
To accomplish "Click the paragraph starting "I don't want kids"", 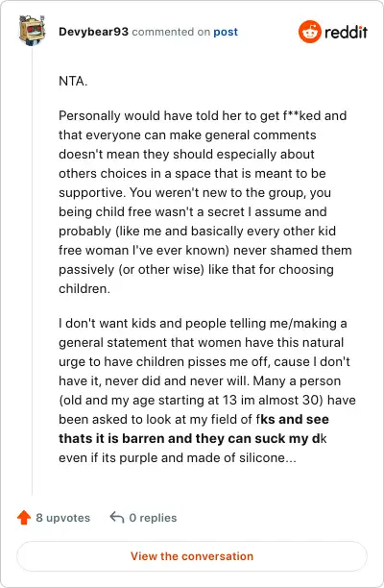I will 207,390.
